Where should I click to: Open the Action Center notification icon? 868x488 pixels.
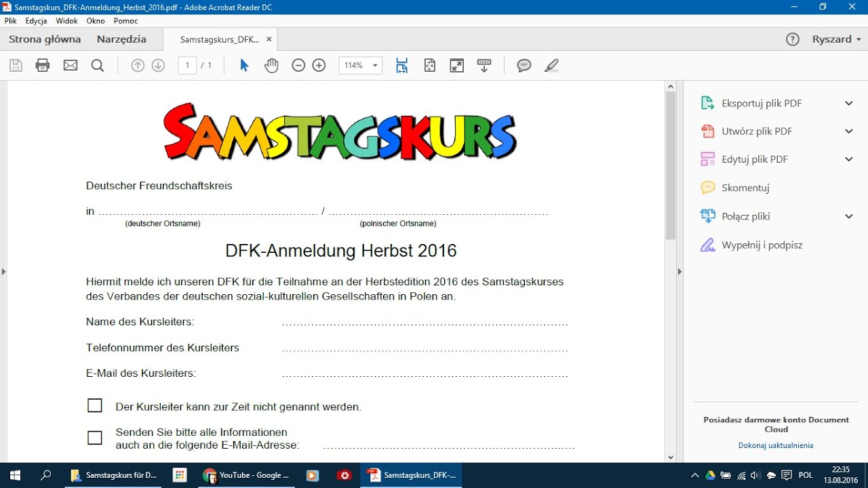[787, 475]
